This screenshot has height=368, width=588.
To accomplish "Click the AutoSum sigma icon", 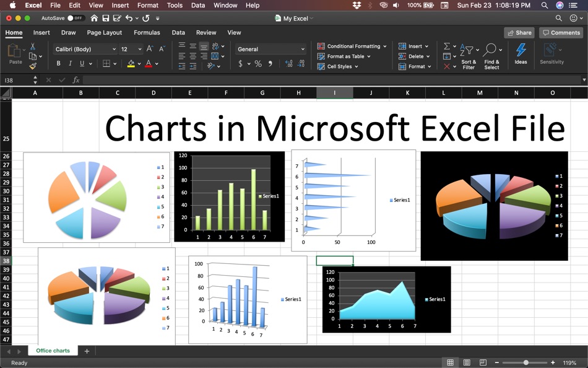I will click(x=447, y=46).
